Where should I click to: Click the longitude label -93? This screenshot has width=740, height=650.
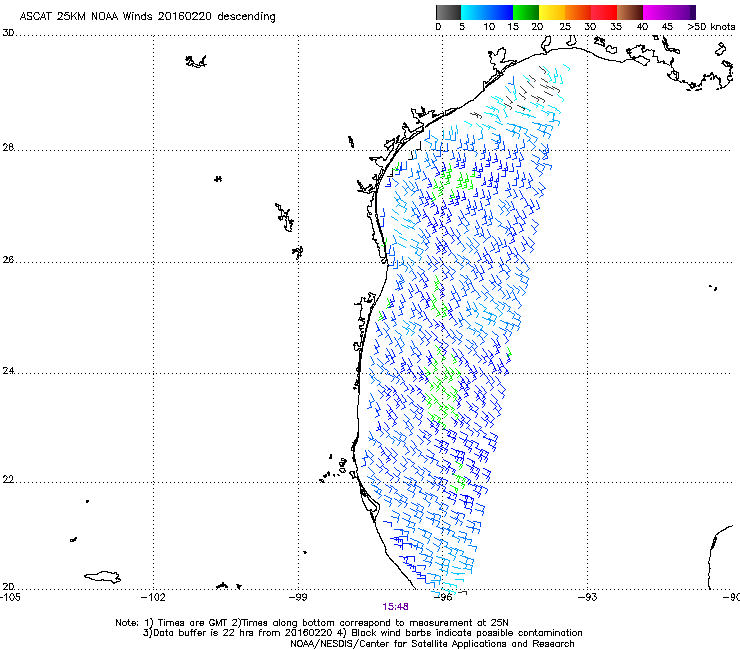click(x=588, y=597)
